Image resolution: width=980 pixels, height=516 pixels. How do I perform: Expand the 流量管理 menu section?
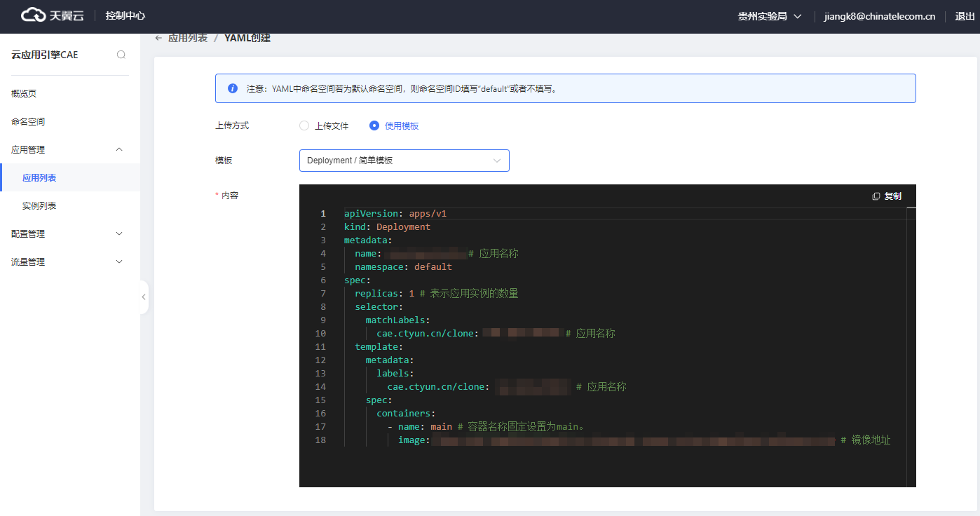pyautogui.click(x=118, y=262)
